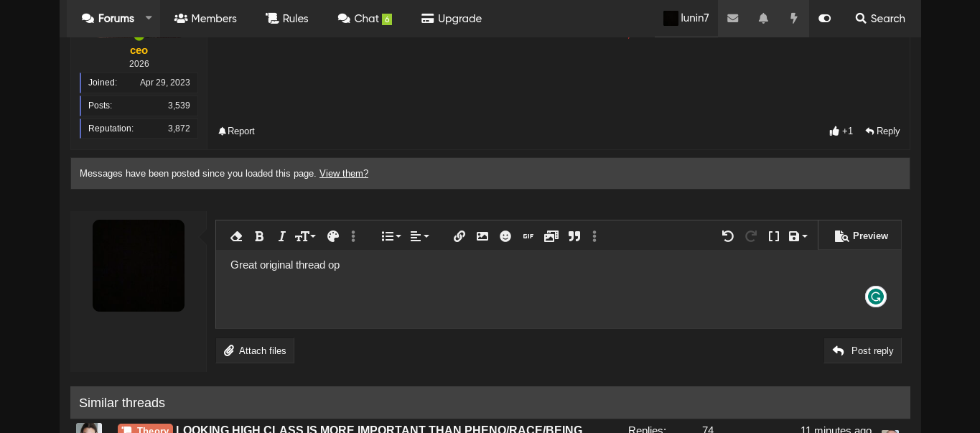
Task: Click Post reply button
Action: (863, 351)
